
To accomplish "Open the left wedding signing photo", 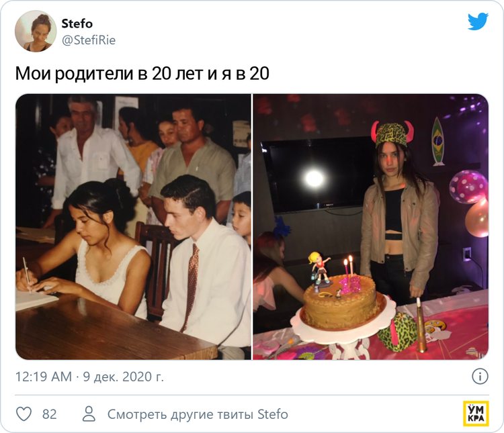I will point(134,227).
